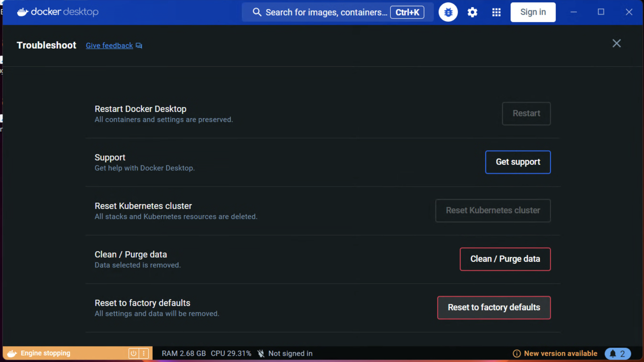The width and height of the screenshot is (644, 362).
Task: Click the feedback chat icon beside Give feedback
Action: [x=139, y=45]
